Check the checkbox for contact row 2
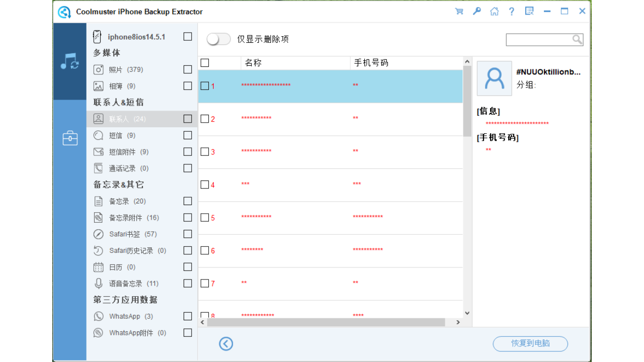644x362 pixels. click(204, 119)
